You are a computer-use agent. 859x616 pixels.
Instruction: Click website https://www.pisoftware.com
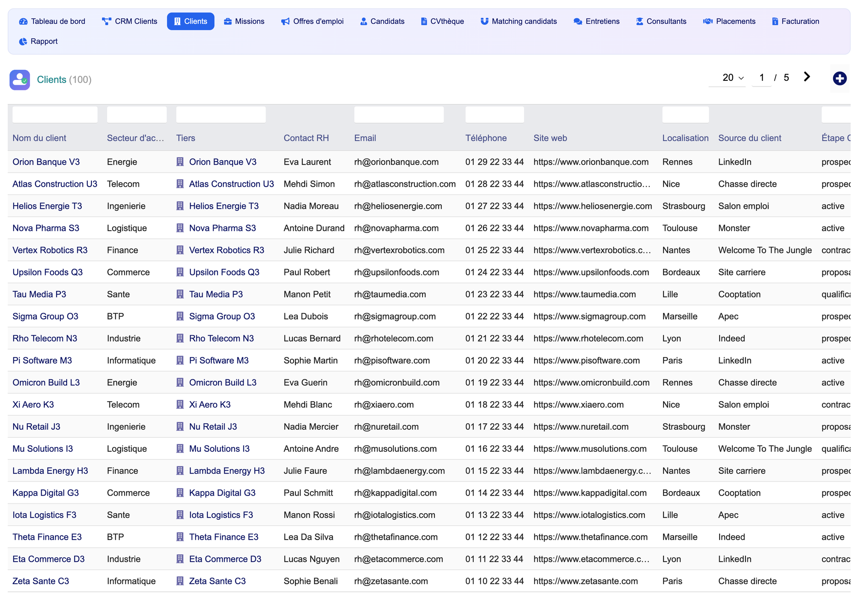pos(586,361)
